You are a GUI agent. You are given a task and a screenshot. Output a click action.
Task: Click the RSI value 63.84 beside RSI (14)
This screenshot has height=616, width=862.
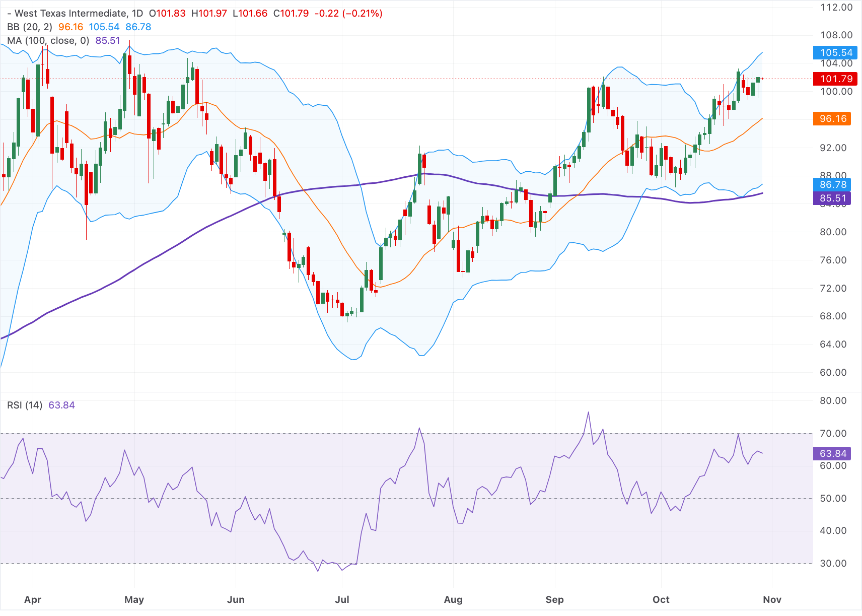[61, 405]
